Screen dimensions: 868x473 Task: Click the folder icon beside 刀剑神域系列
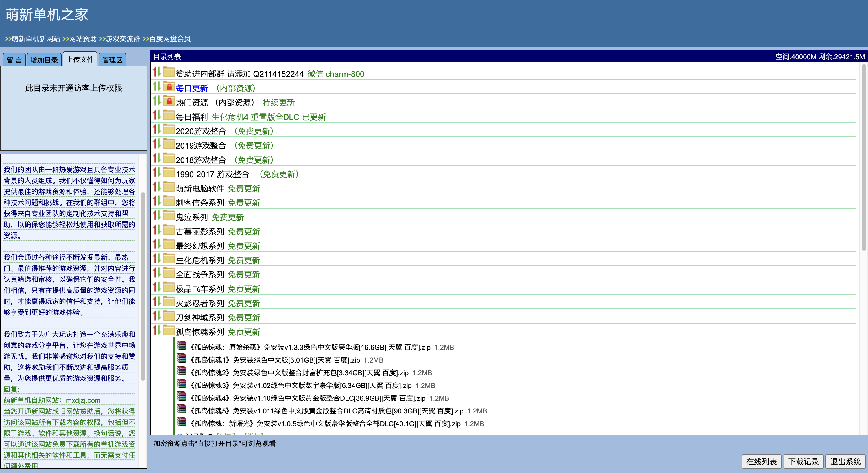[x=169, y=316]
